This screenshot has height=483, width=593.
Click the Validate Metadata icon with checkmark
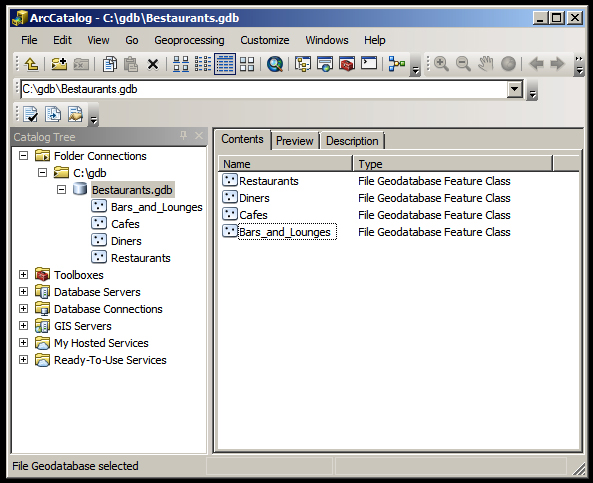30,114
